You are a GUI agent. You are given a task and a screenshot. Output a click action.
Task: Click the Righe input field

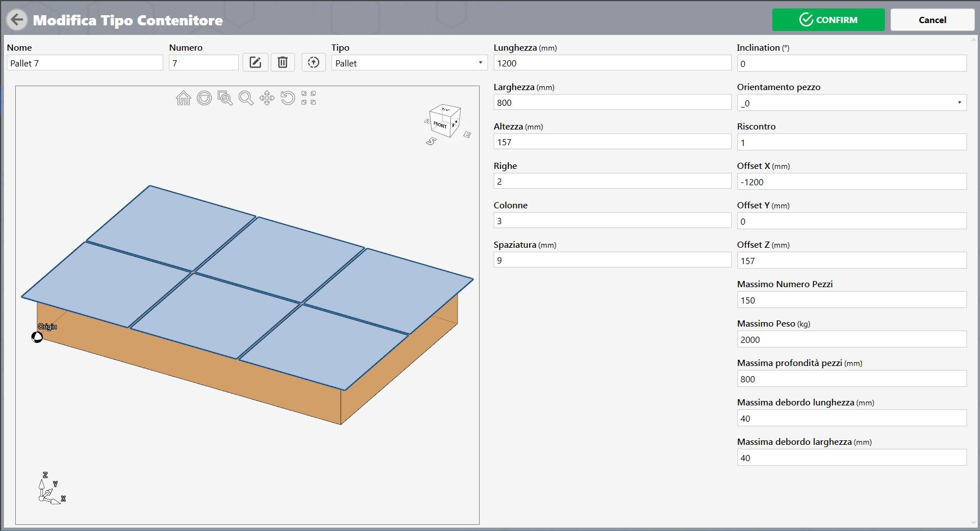click(x=612, y=181)
